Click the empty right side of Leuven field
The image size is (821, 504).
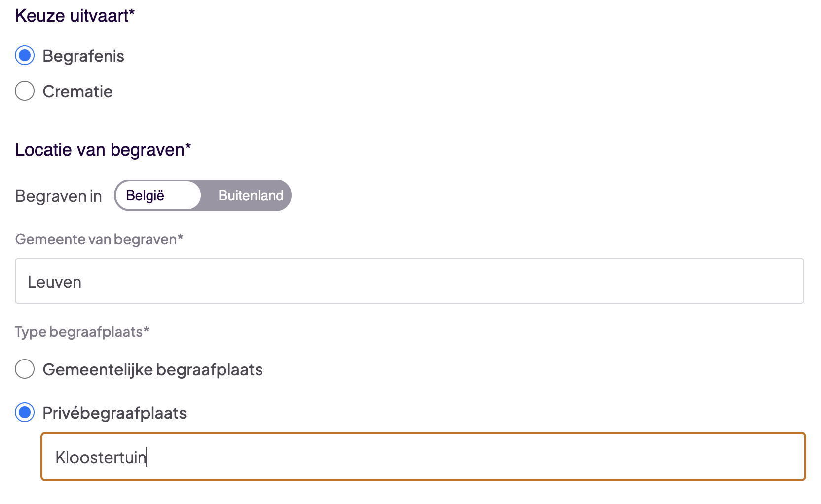[x=641, y=282]
